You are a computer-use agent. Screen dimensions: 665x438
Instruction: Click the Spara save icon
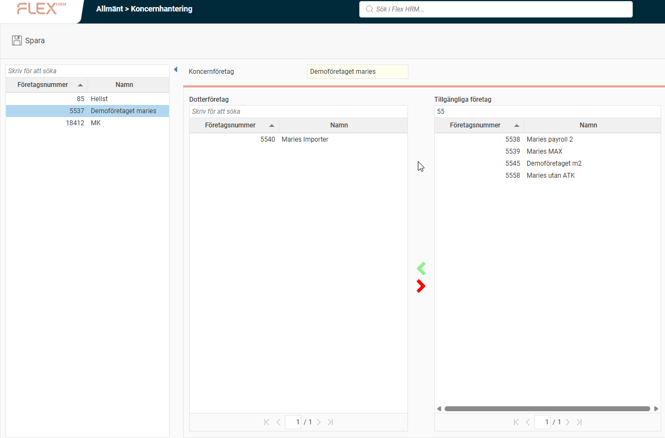click(17, 41)
